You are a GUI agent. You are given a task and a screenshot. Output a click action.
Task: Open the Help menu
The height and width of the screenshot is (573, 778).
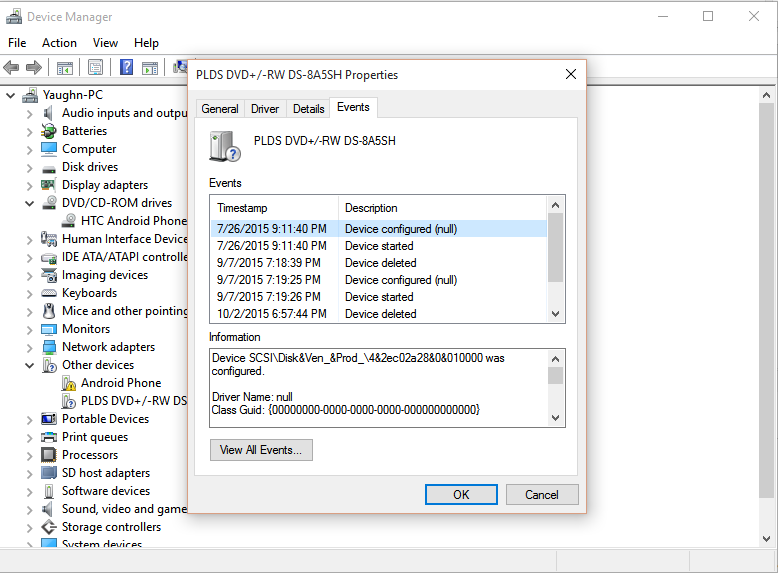(146, 43)
